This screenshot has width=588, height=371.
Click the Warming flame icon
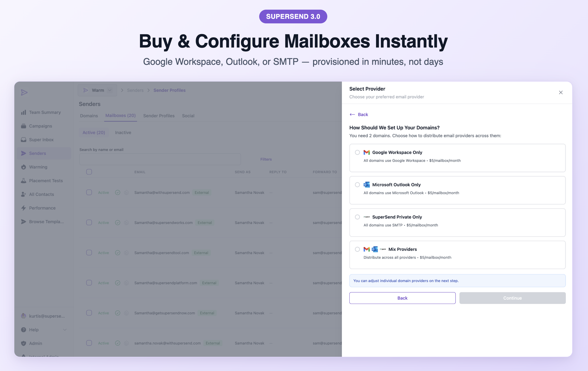(x=24, y=167)
